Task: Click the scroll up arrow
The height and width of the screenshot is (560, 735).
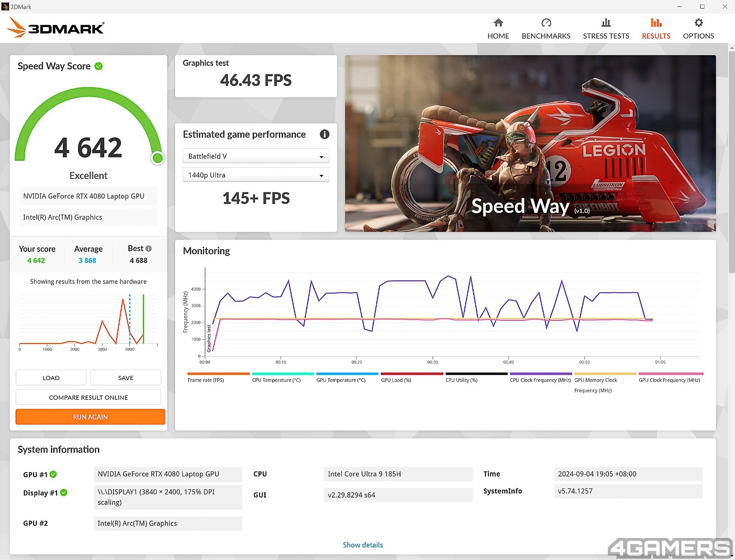Action: pyautogui.click(x=731, y=47)
